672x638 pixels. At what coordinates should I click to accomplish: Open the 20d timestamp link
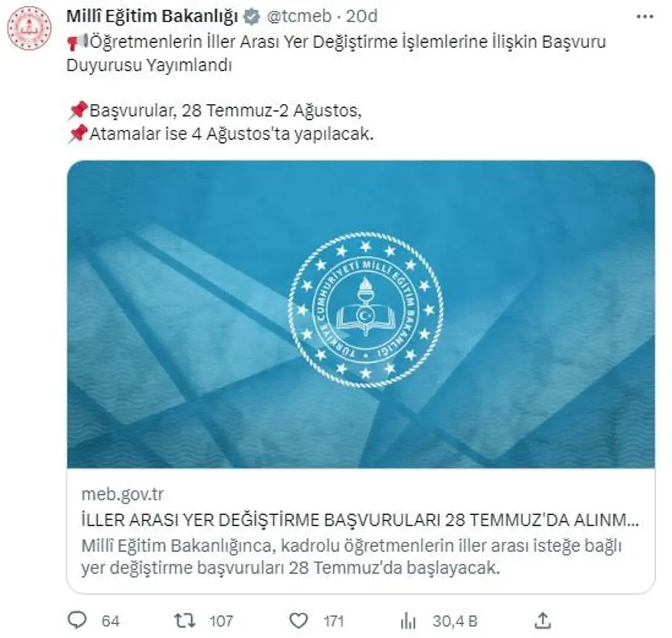click(x=362, y=16)
